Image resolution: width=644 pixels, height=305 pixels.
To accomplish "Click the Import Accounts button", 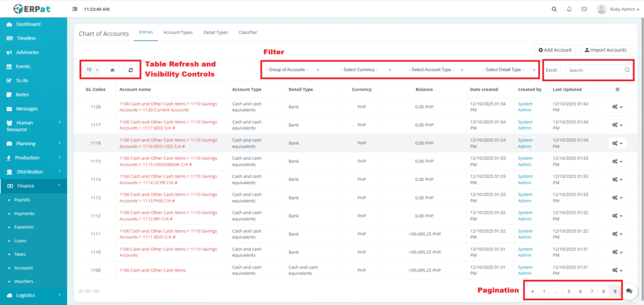I will point(606,50).
